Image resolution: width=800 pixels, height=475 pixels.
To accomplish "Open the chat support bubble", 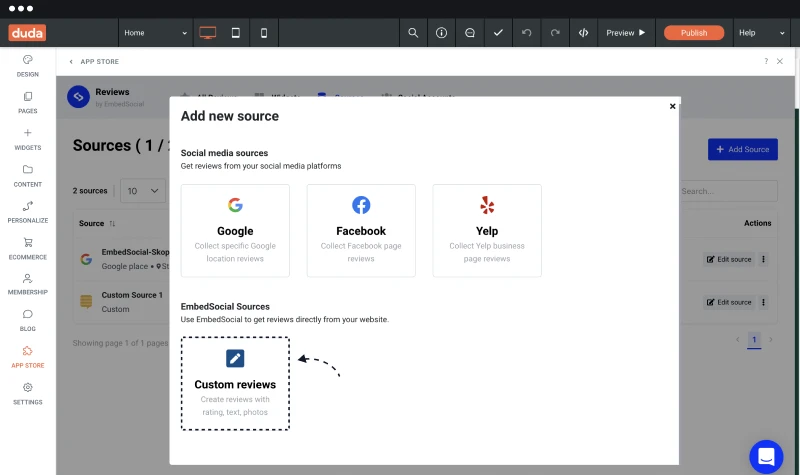I will [x=766, y=457].
